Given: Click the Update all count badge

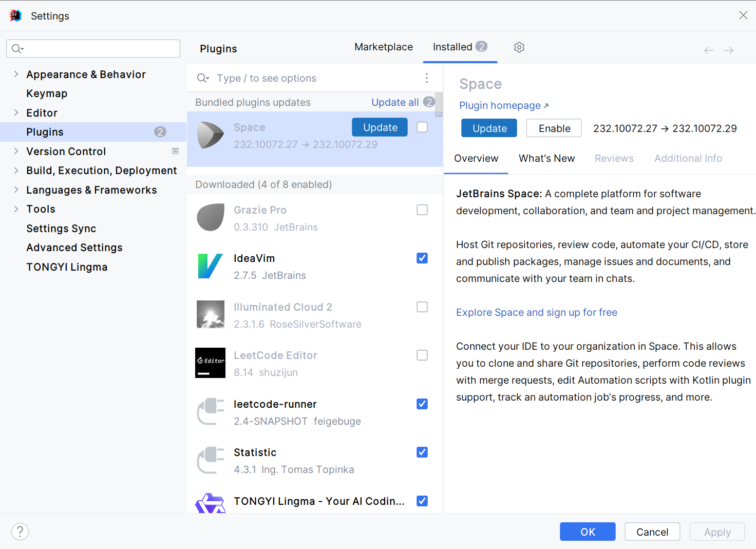Looking at the screenshot, I should click(x=429, y=102).
